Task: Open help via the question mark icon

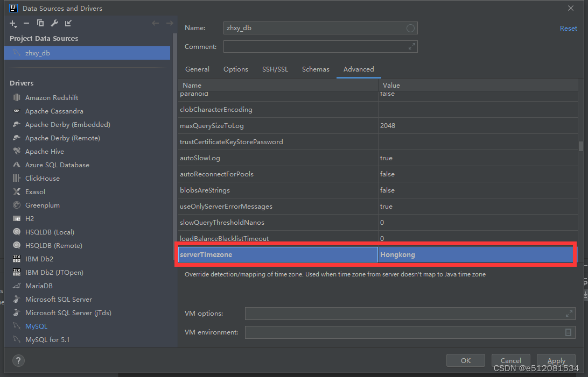Action: pos(18,360)
